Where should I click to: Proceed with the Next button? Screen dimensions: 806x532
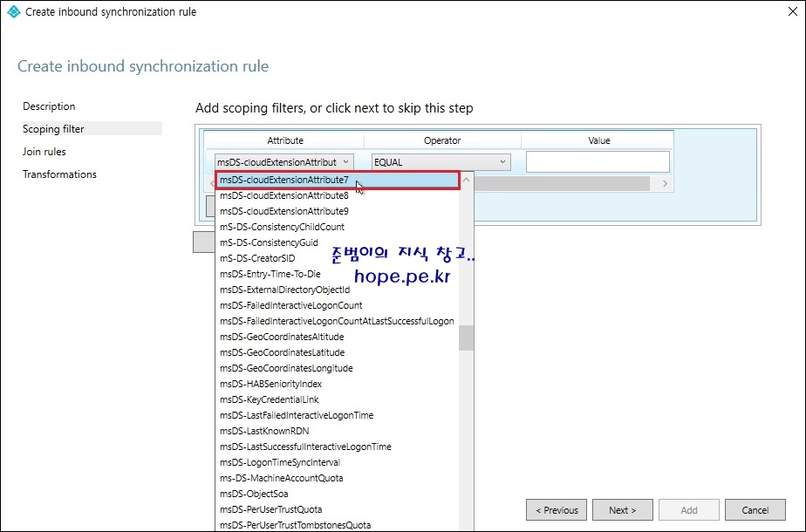623,510
